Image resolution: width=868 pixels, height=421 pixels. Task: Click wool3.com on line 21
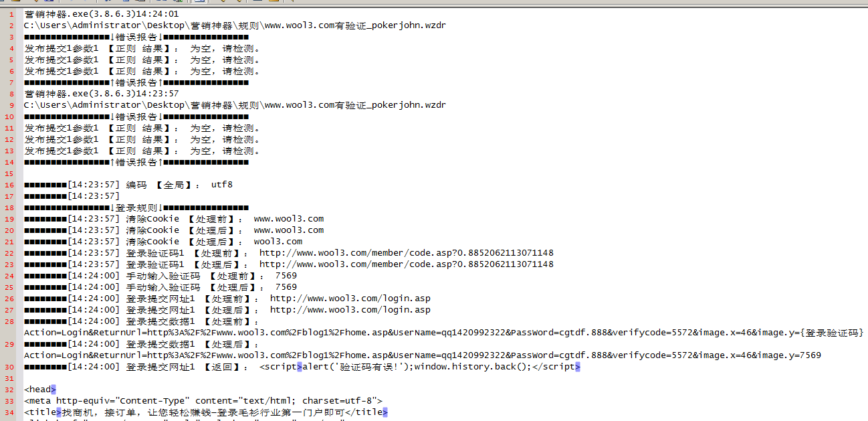point(278,242)
